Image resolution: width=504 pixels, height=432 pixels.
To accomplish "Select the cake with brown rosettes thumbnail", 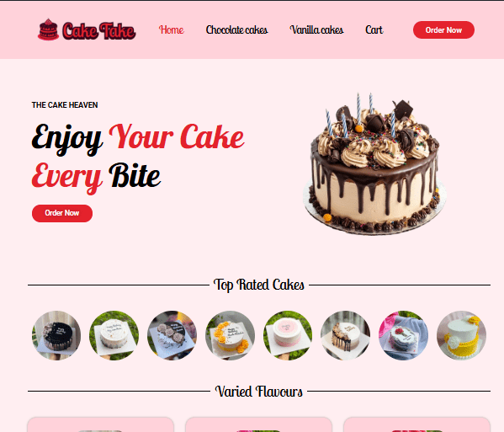I will tap(172, 335).
